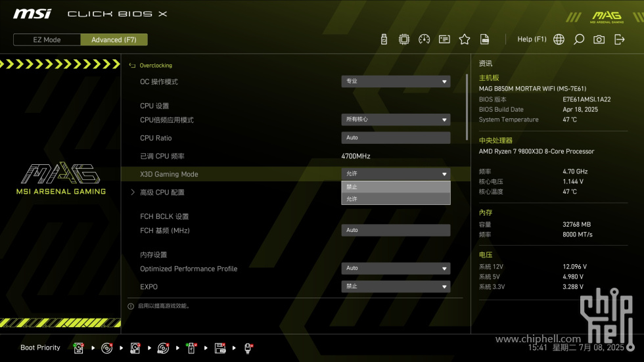Click the info icon beside the help description
The image size is (644, 362).
pyautogui.click(x=131, y=306)
